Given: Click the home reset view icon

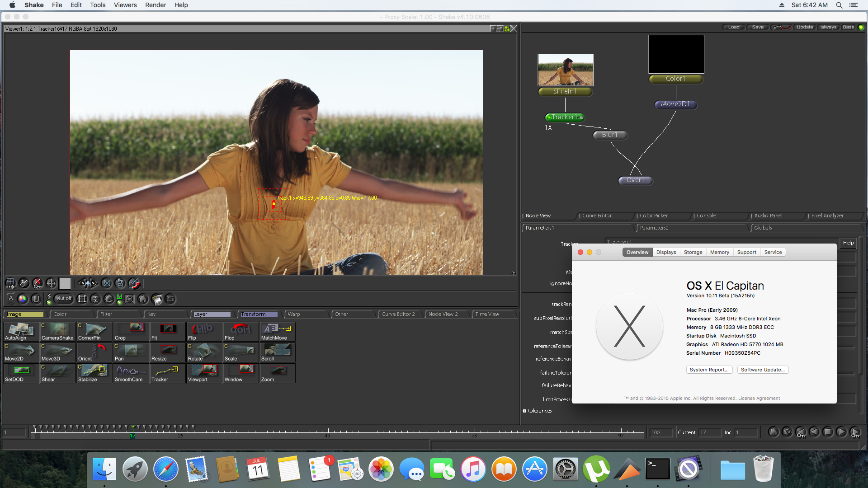Looking at the screenshot, I should click(x=143, y=299).
